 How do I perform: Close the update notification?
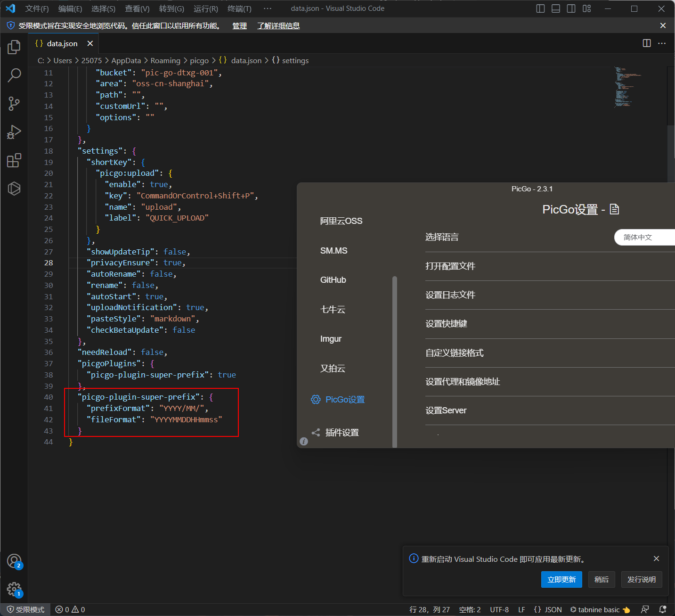[x=656, y=559]
